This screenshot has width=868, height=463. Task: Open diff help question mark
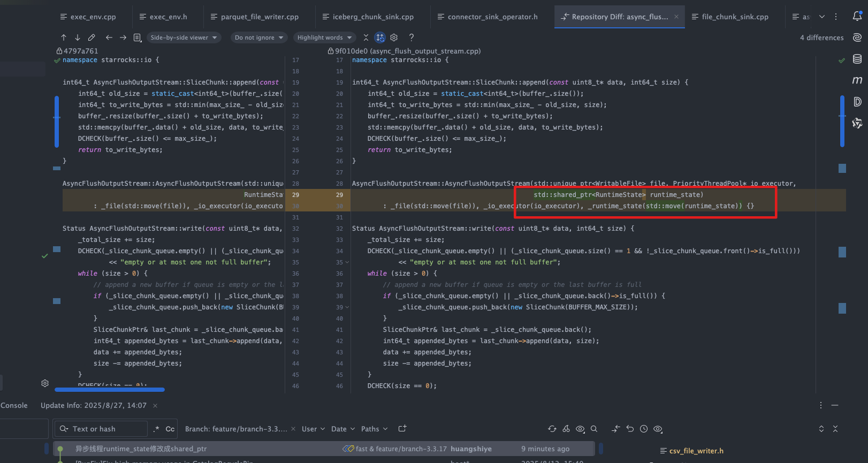point(411,37)
